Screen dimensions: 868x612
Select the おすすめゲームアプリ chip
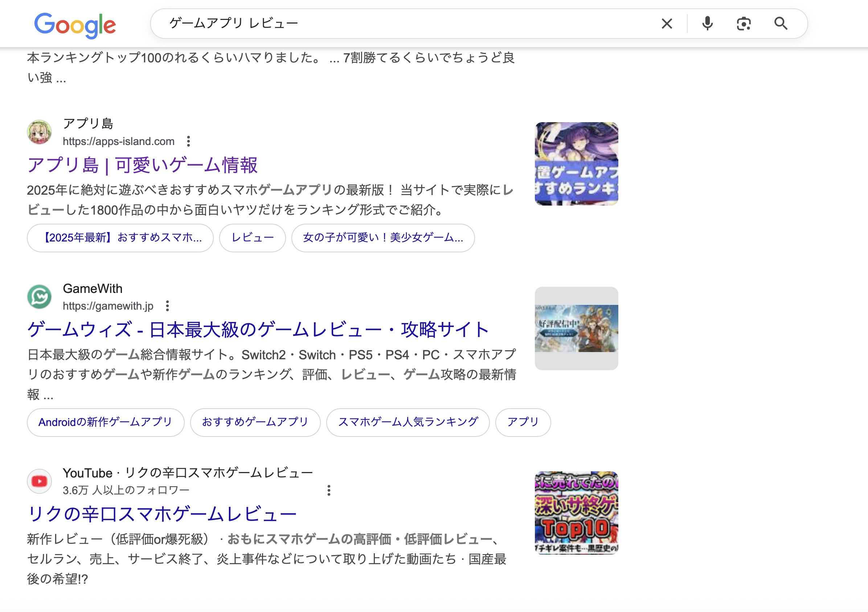[255, 422]
